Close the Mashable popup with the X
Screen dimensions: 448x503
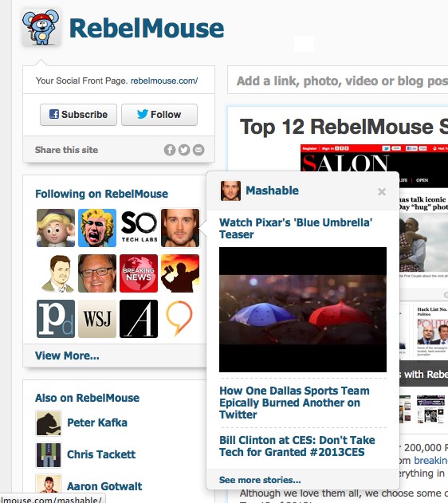tap(382, 192)
